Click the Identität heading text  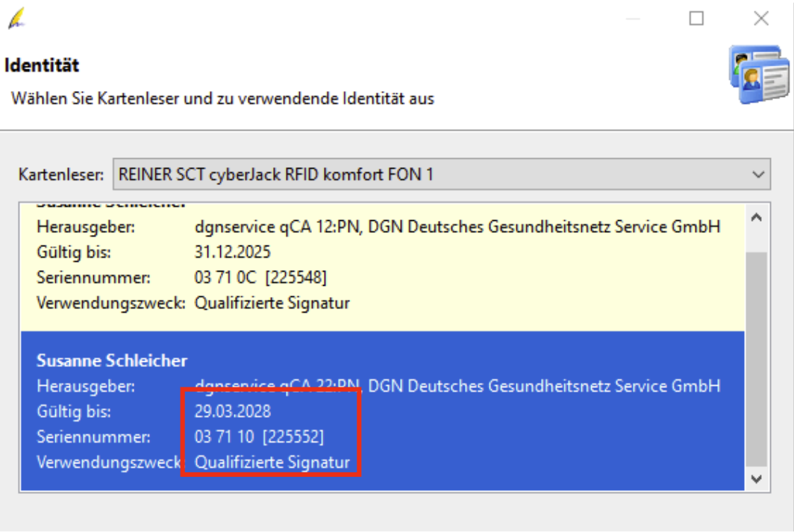(42, 66)
